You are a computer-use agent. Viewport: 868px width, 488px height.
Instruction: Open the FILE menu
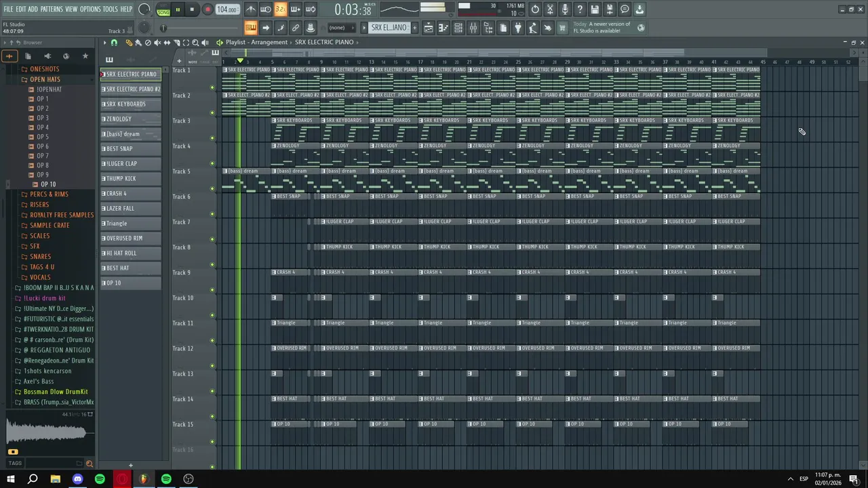(x=8, y=9)
